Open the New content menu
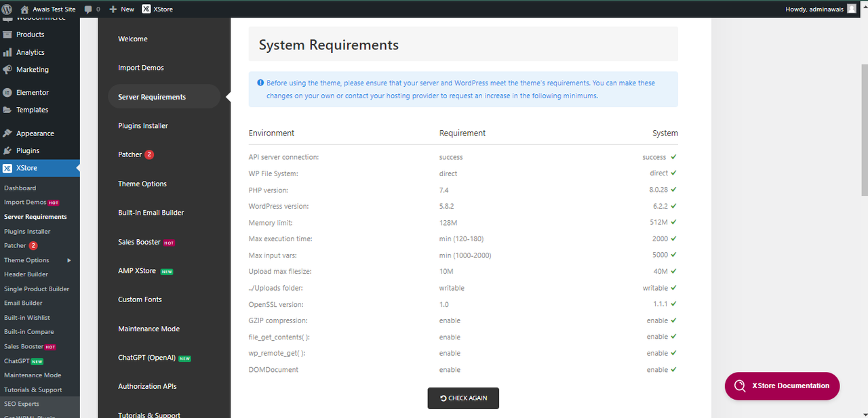The image size is (868, 418). 121,9
